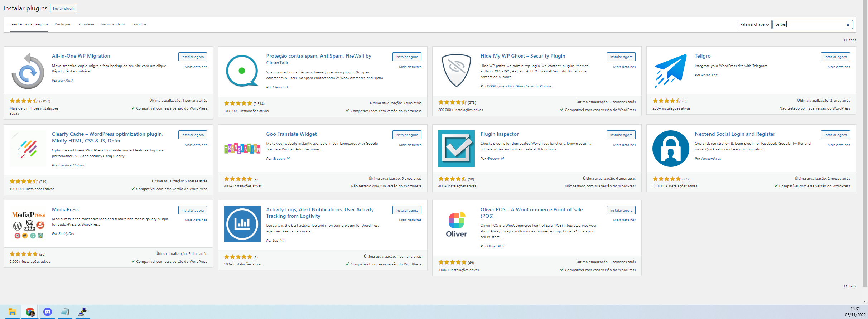Open the Nextend Social Login and Register title
Image resolution: width=868 pixels, height=319 pixels.
[x=735, y=134]
